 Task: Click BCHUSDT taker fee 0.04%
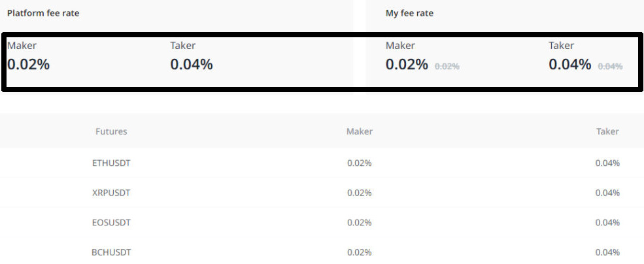click(607, 252)
